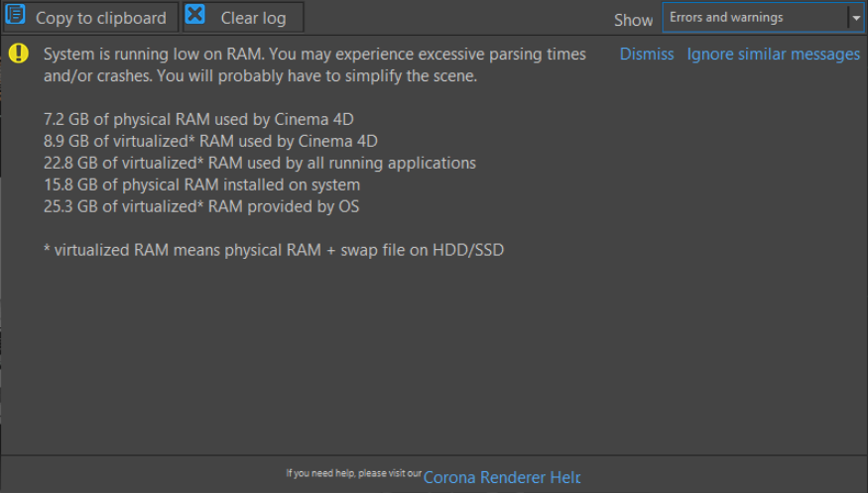Screen dimensions: 868x493
Task: Expand the Show filter dropdown arrow
Action: pos(856,18)
